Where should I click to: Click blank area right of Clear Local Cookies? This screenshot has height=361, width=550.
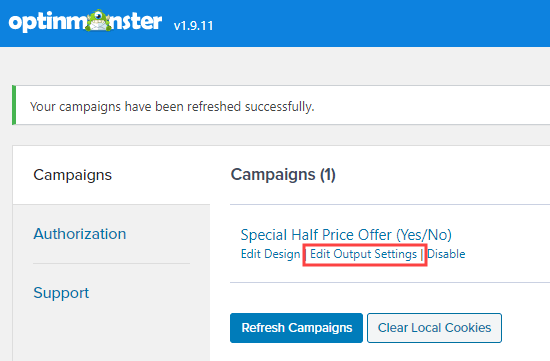526,328
